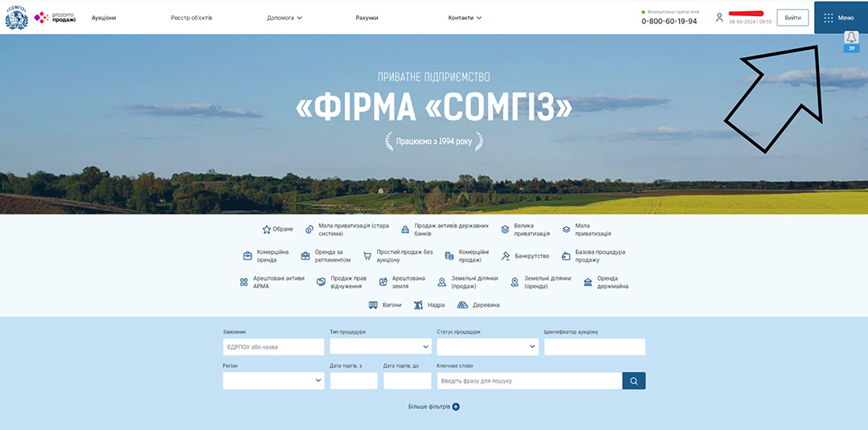Open Земельні ділянки (оренда) category
This screenshot has height=430, width=868.
pyautogui.click(x=541, y=282)
